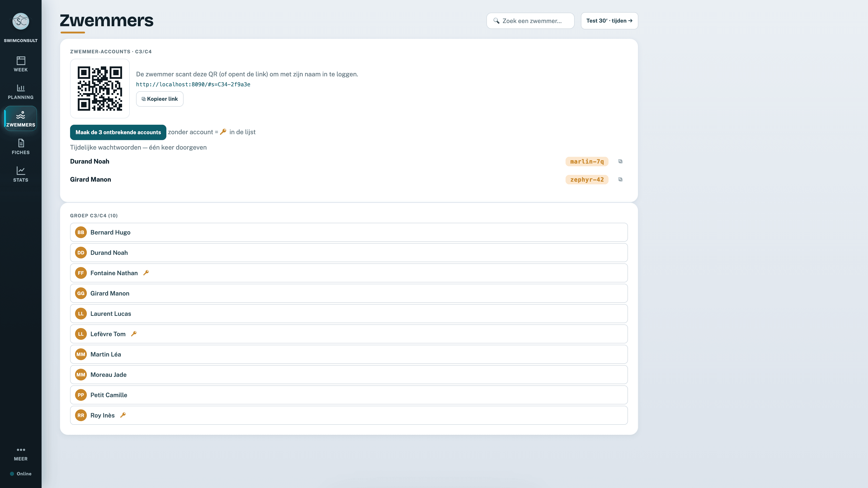Screen dimensions: 868x488
Task: Click the key icon next to Roy Inès
Action: coord(123,415)
